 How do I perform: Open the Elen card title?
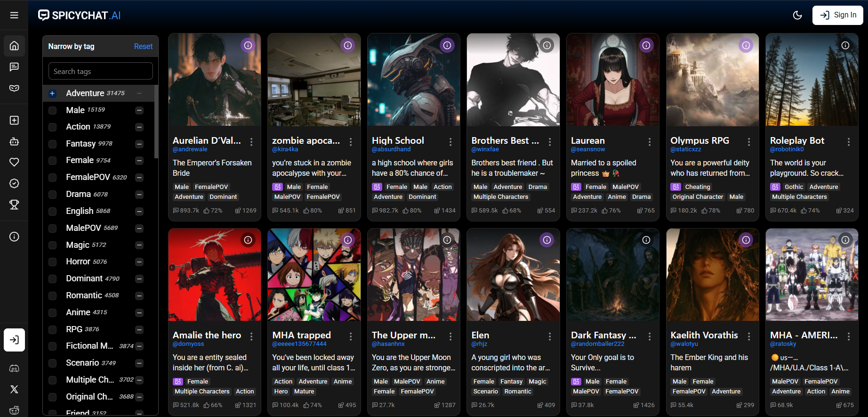click(x=480, y=335)
